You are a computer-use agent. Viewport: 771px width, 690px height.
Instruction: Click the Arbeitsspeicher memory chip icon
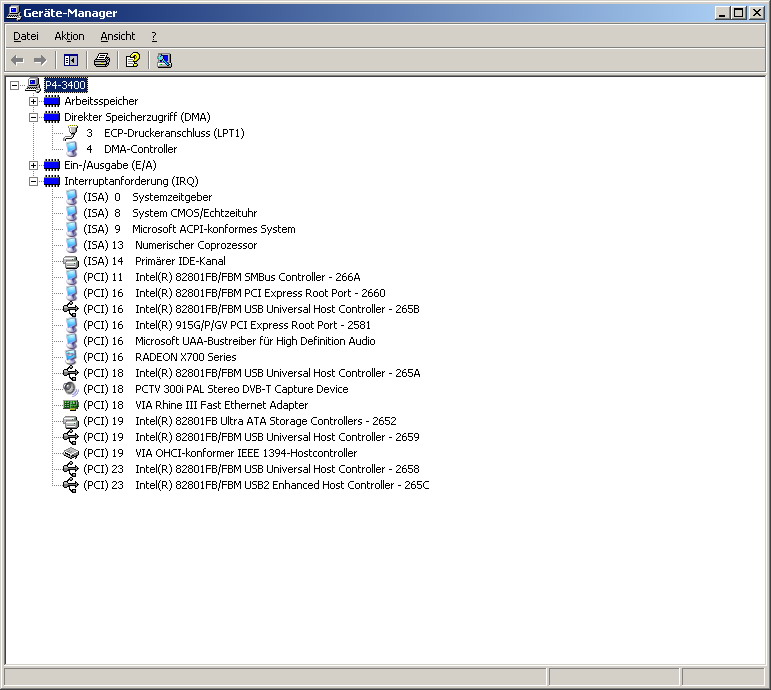[52, 101]
